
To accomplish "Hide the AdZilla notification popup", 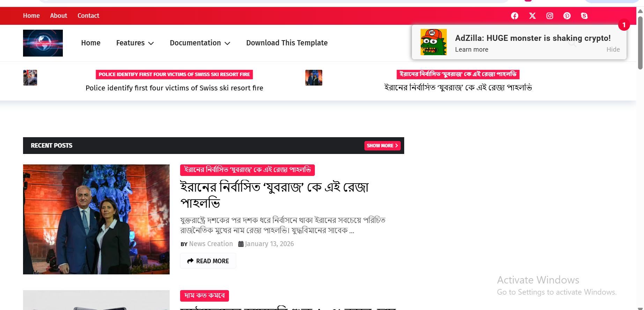I will (x=613, y=50).
